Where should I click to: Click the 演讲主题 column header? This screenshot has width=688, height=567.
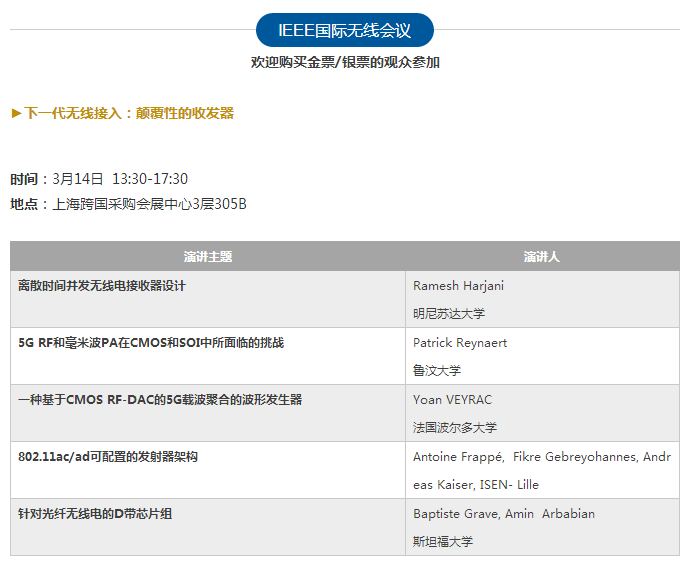208,257
